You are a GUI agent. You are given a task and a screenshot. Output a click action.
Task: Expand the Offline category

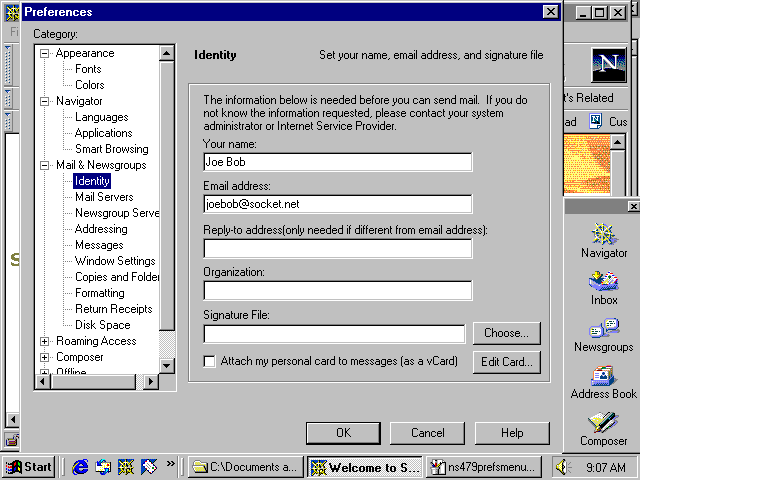point(45,372)
